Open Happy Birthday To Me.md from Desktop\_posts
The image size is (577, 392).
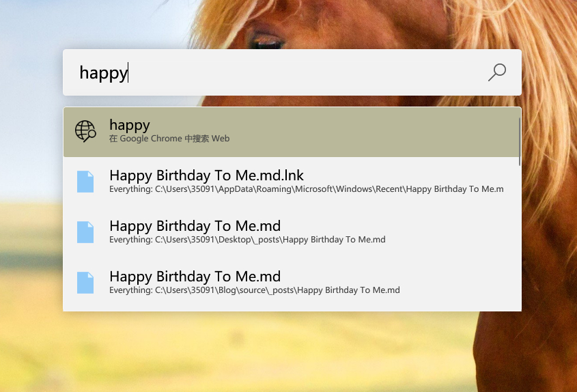pyautogui.click(x=195, y=226)
